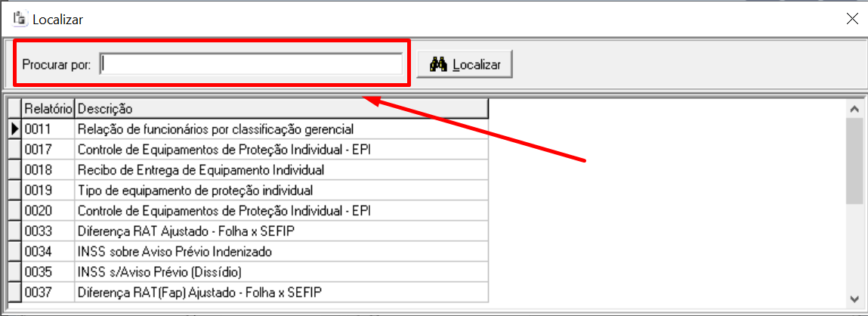
Task: Select report 0017 Controle de Equipamentos row
Action: pos(224,150)
